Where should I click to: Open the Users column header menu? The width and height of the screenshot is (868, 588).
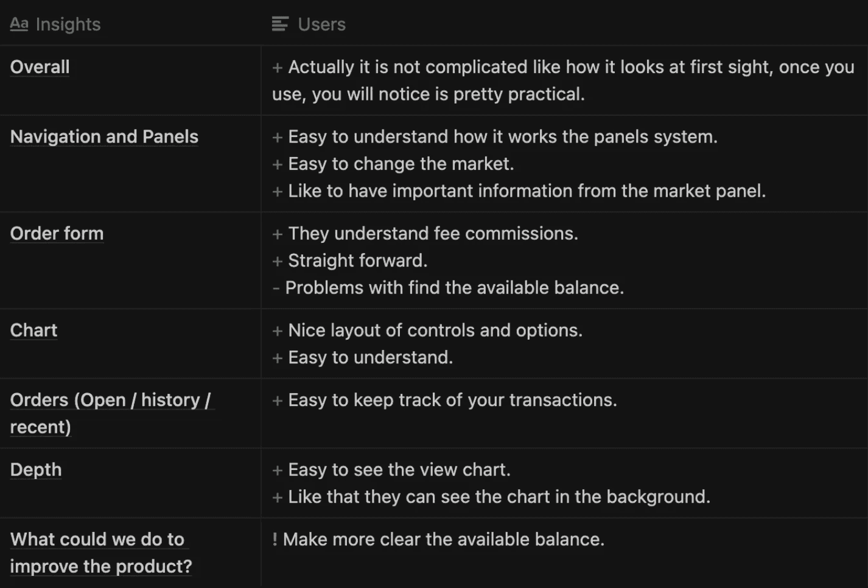coord(564,23)
